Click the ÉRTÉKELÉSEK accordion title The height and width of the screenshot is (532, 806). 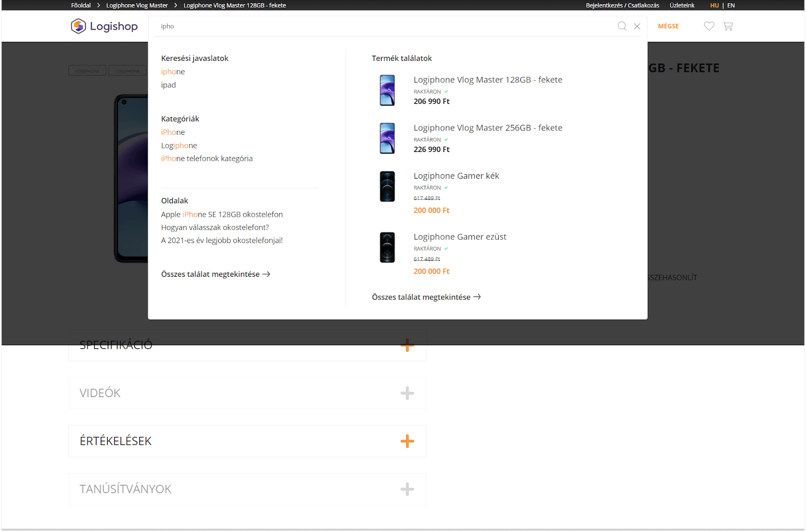tap(115, 441)
